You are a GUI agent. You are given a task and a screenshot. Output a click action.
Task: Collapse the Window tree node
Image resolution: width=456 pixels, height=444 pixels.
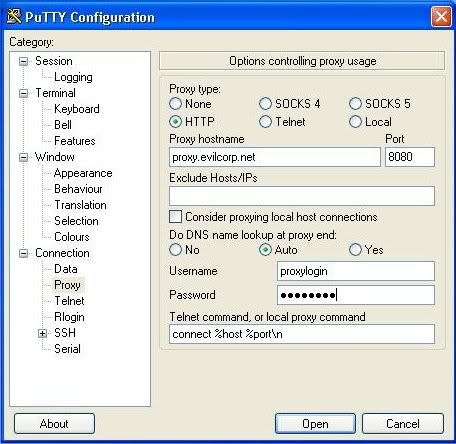point(23,157)
